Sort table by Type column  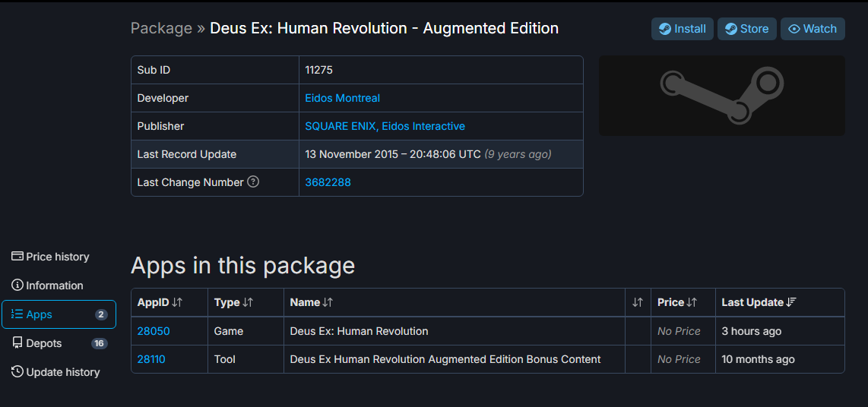(x=233, y=302)
